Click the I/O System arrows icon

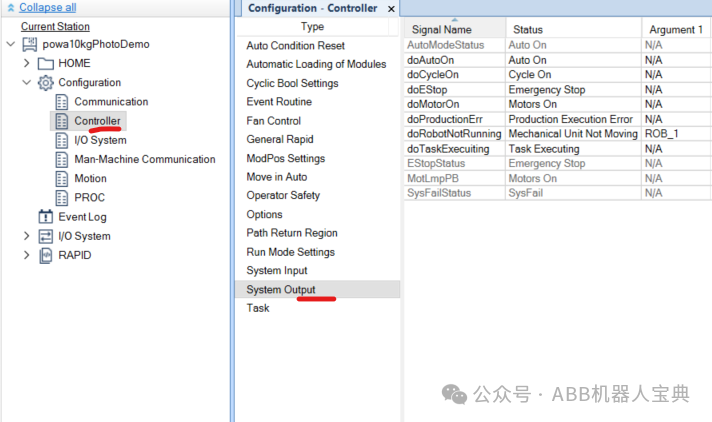45,236
